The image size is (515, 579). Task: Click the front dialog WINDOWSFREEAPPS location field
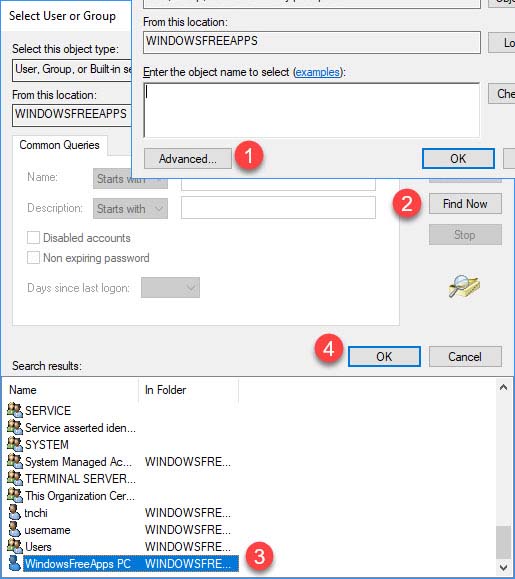[x=312, y=42]
